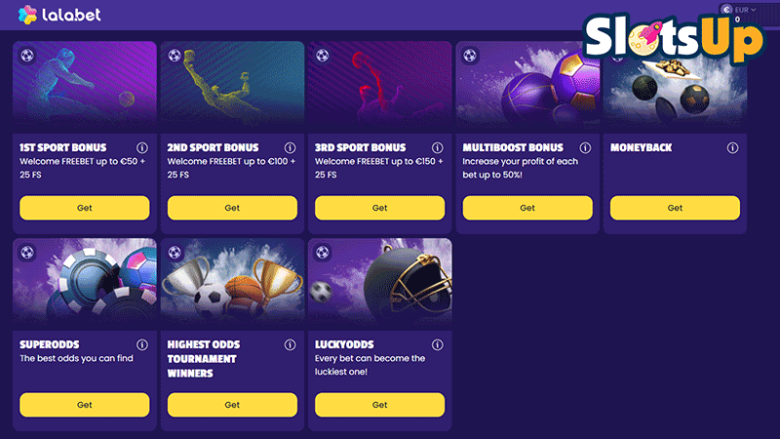Open Luckyodds info icon
The height and width of the screenshot is (439, 780).
(437, 345)
